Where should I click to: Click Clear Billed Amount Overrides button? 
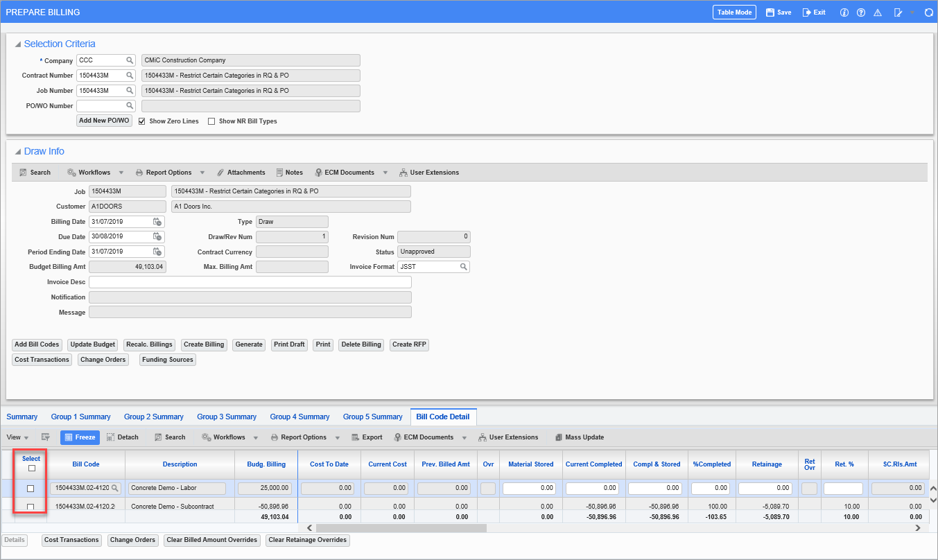[212, 540]
